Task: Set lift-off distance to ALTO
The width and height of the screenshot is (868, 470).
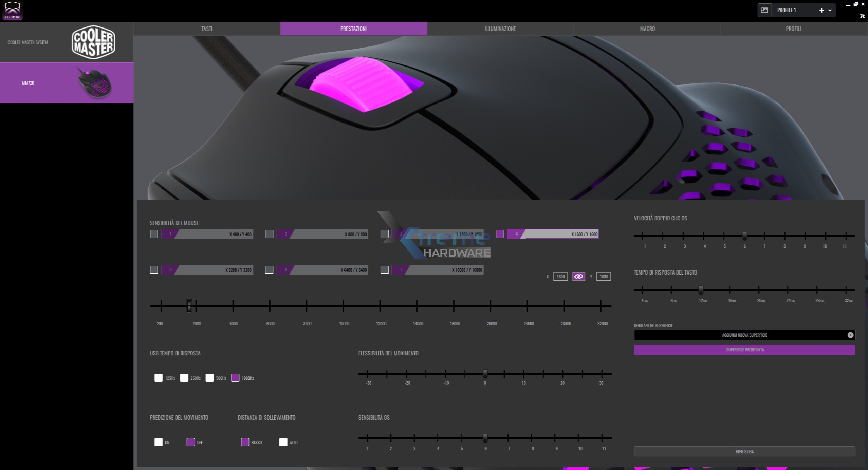Action: coord(283,442)
